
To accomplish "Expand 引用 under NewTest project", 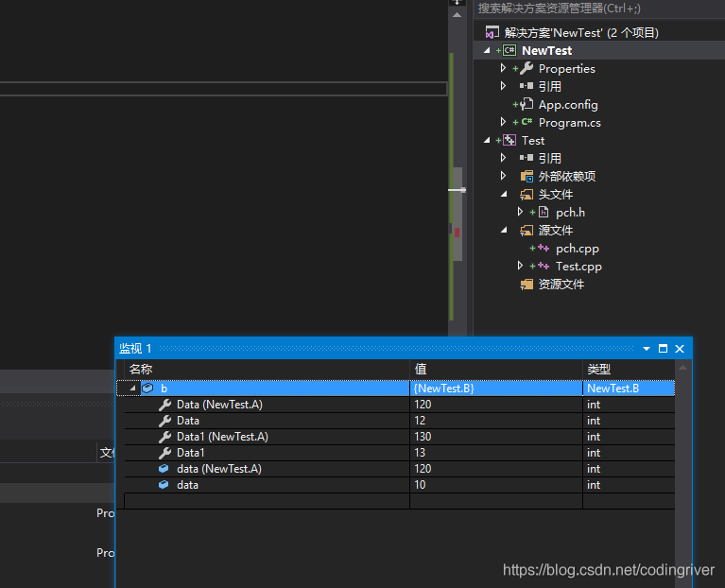I will 503,86.
